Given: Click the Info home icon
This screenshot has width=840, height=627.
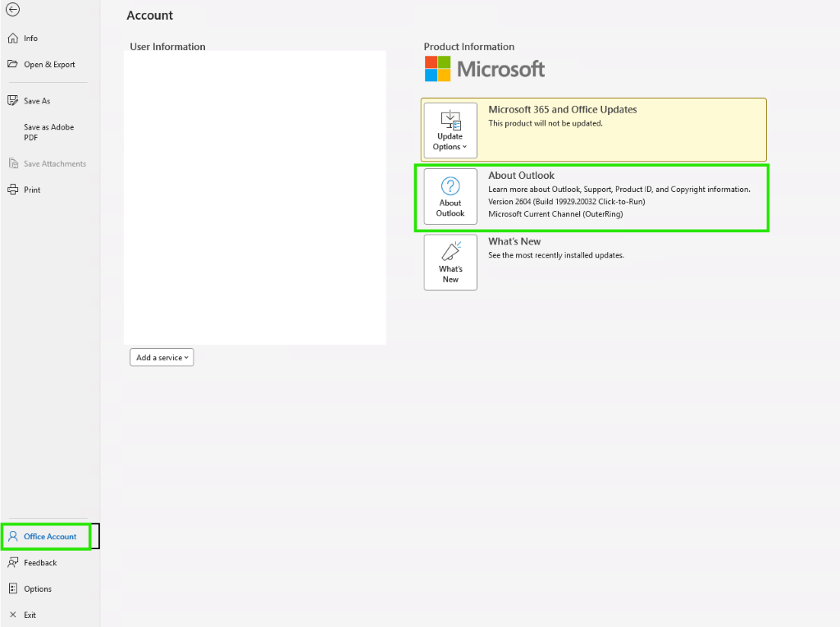Looking at the screenshot, I should (13, 38).
